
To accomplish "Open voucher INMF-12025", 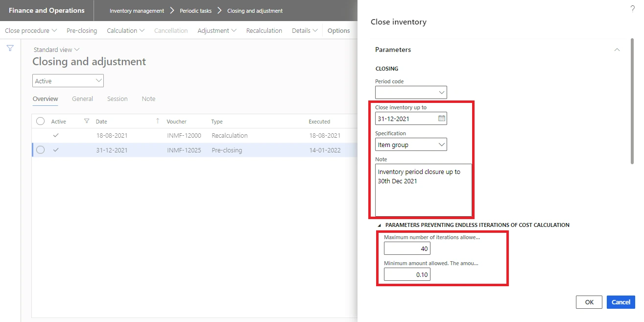I will tap(184, 150).
